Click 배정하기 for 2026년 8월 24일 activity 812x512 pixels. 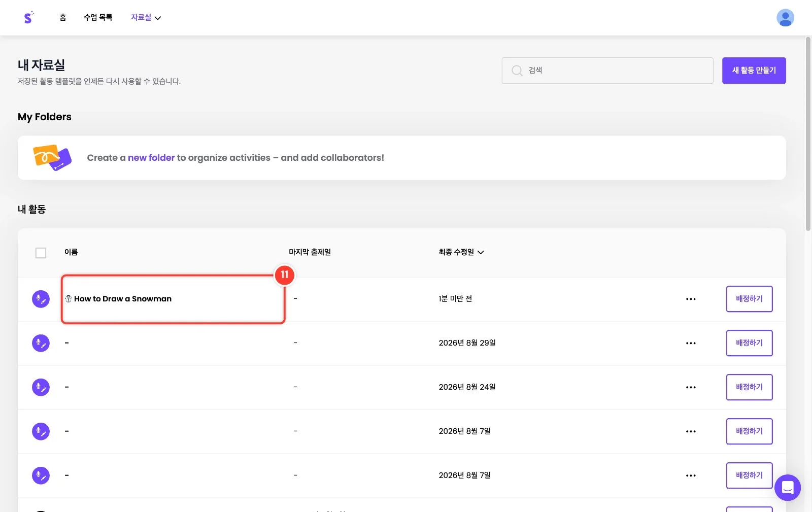click(x=749, y=387)
